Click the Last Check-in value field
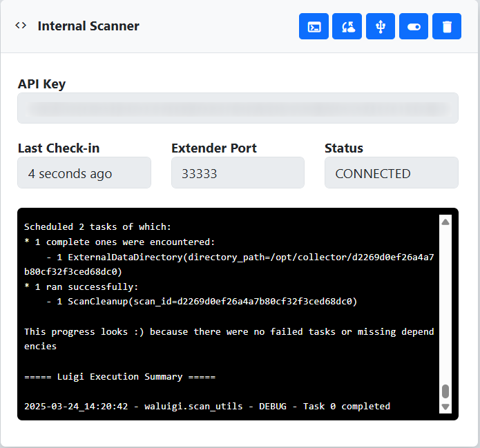 (84, 173)
